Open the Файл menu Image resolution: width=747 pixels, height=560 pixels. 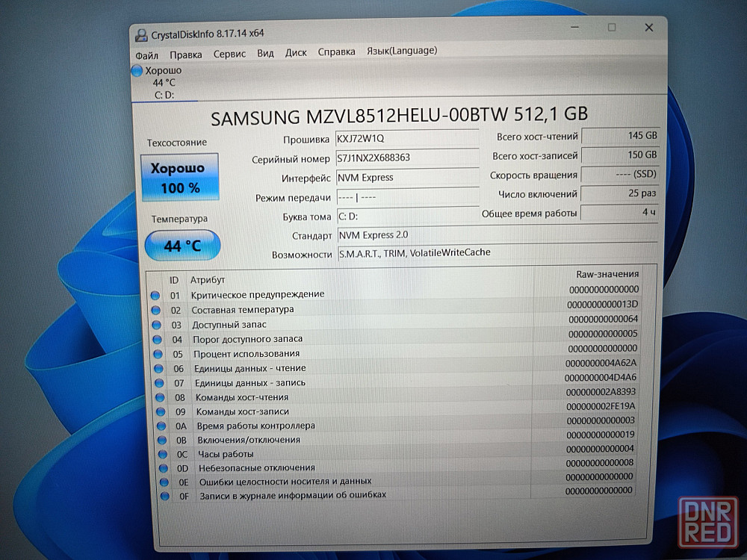[x=146, y=55]
